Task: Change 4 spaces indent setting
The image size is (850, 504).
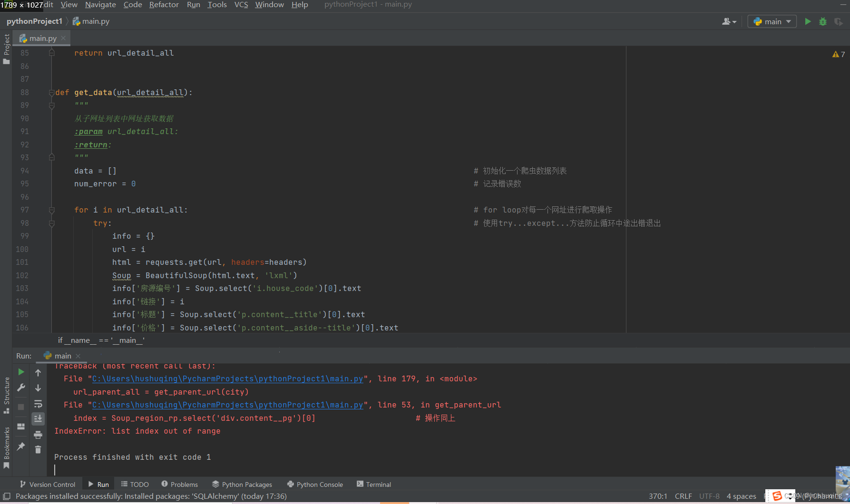Action: (741, 496)
